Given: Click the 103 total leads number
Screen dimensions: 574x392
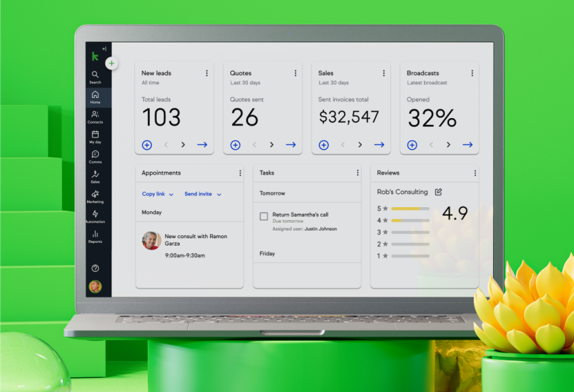Looking at the screenshot, I should pyautogui.click(x=161, y=117).
